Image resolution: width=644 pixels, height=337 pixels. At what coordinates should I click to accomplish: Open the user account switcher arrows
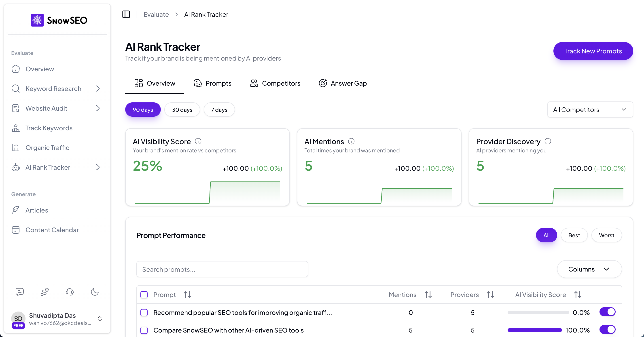click(x=100, y=318)
